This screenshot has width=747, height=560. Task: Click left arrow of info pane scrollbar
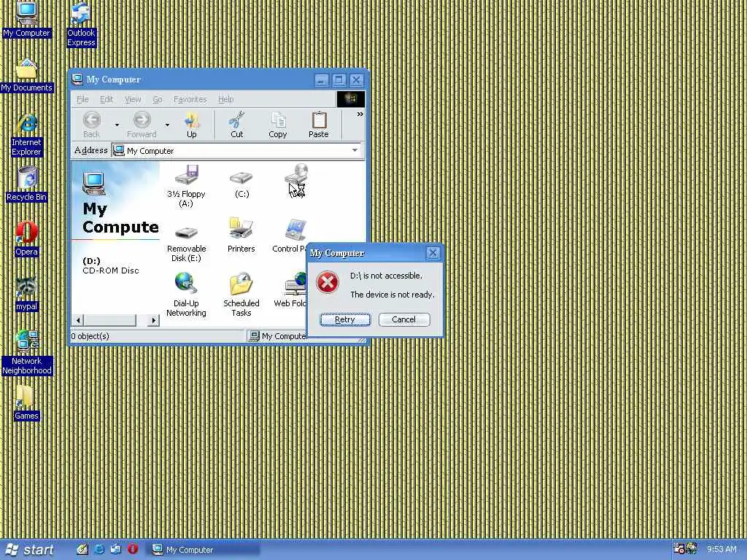pos(79,321)
